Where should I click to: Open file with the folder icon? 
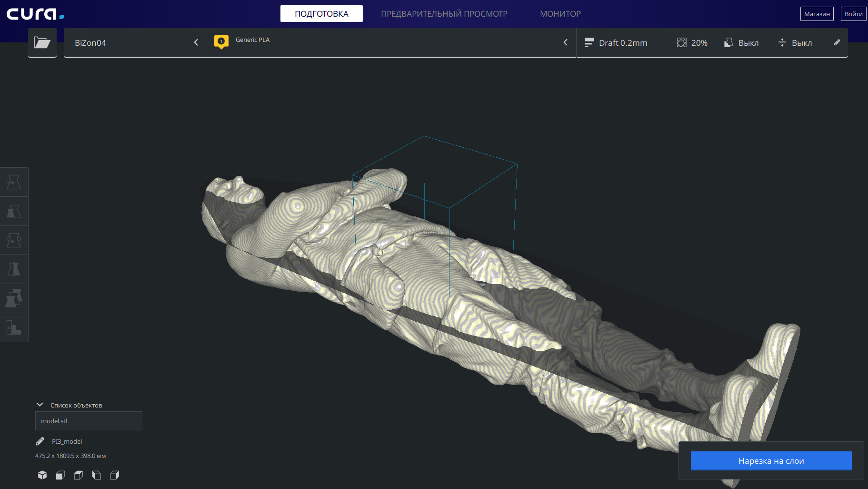pos(42,43)
